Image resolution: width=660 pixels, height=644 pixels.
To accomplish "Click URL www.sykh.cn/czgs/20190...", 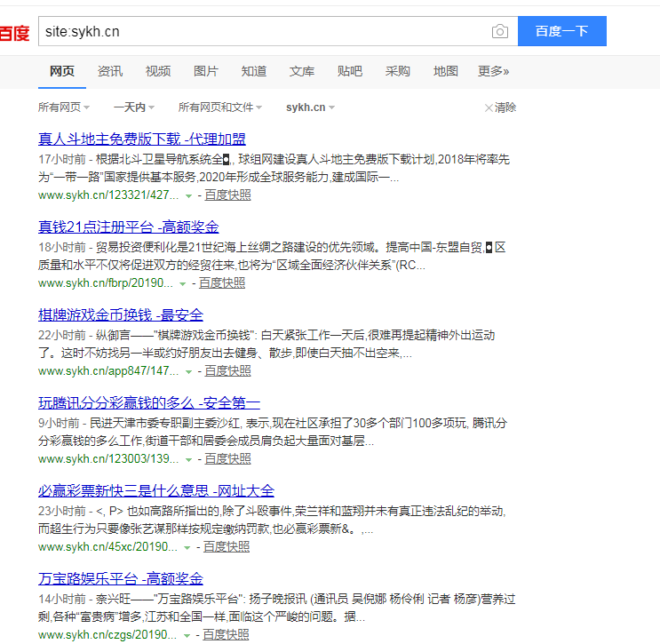I will [107, 635].
